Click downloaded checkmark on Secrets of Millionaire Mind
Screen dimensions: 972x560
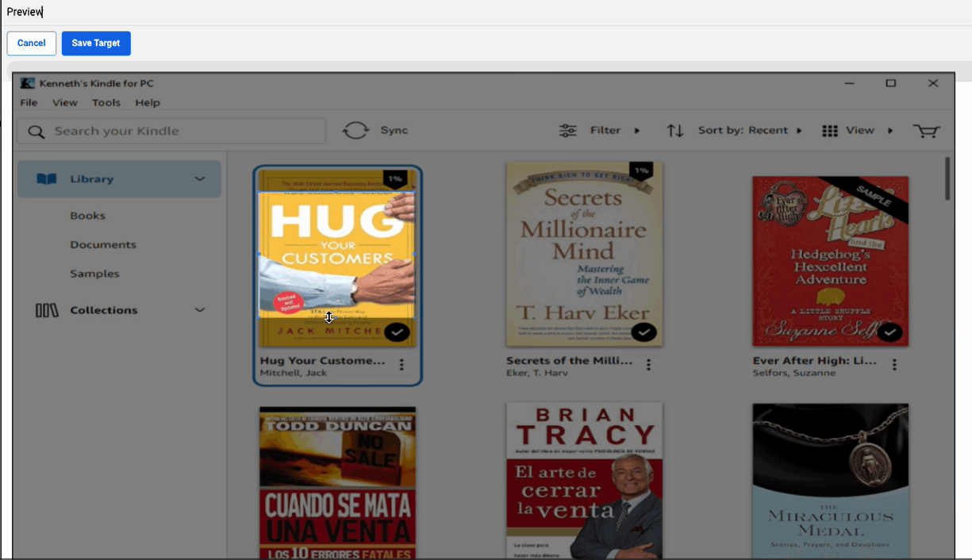[x=644, y=332]
